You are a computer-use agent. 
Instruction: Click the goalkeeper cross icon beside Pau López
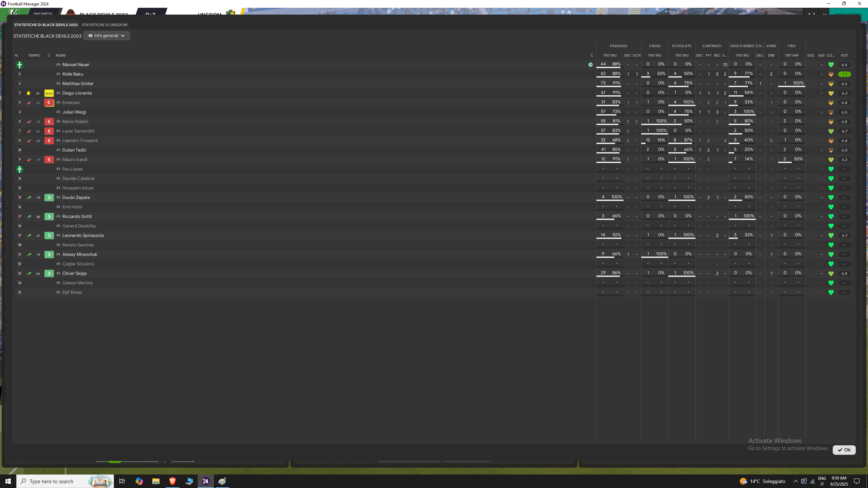point(19,169)
